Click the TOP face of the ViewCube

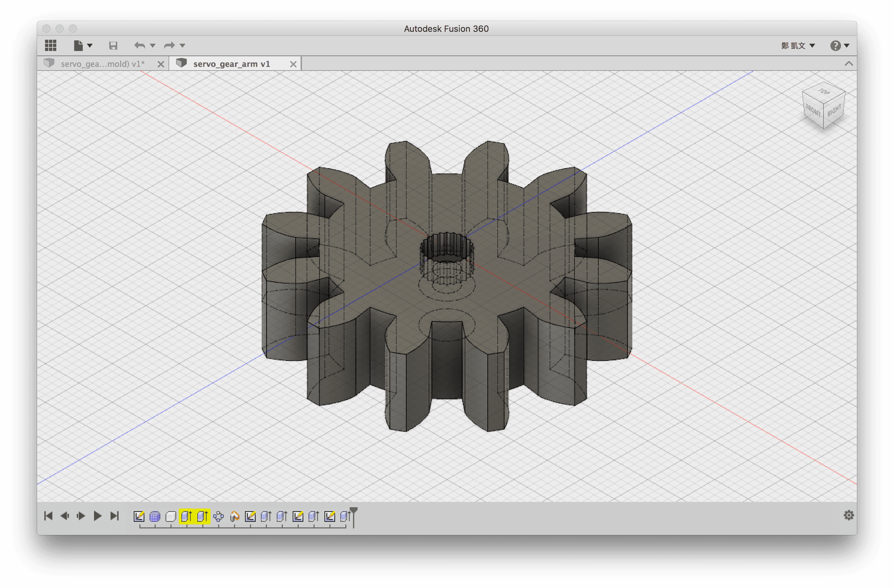pyautogui.click(x=824, y=92)
